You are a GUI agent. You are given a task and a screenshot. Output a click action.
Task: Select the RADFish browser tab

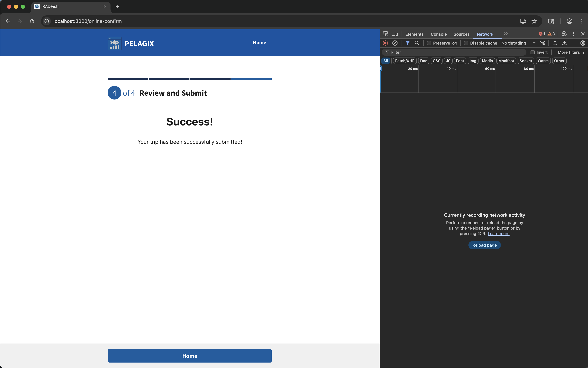[x=71, y=6]
